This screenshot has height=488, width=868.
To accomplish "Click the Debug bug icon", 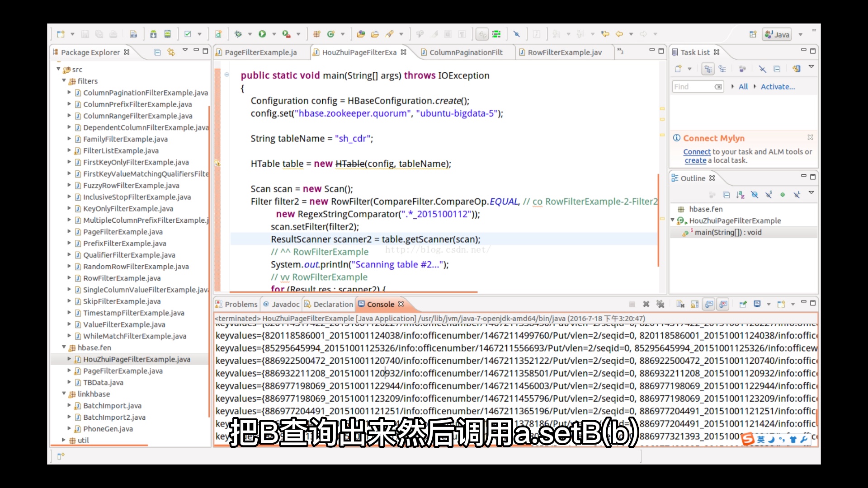I will pyautogui.click(x=238, y=34).
